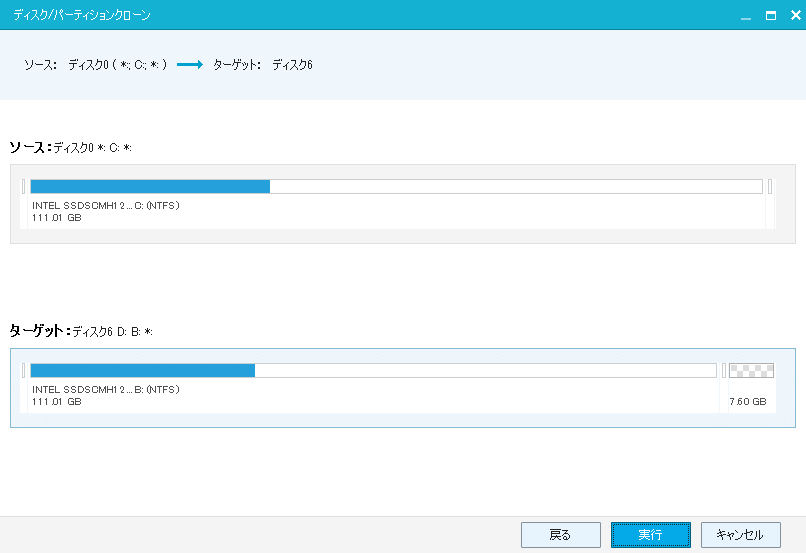Click the handle between target partition and unallocated space
Screen dimensions: 806x553
[724, 371]
